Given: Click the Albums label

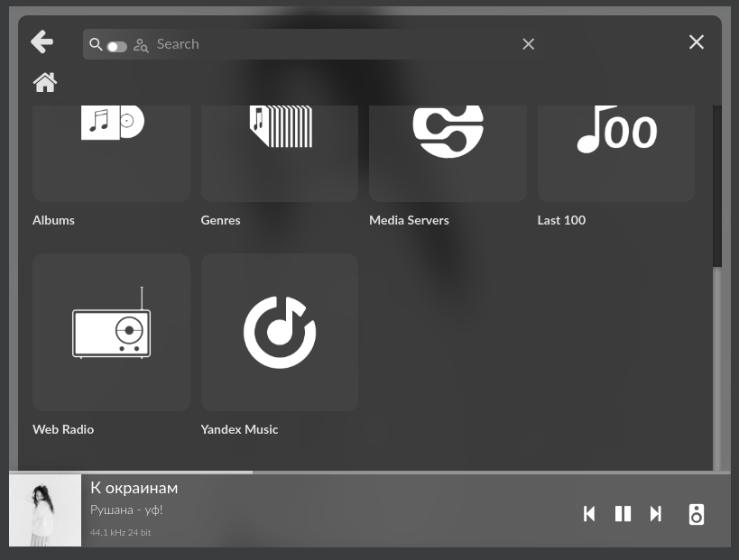Looking at the screenshot, I should pos(53,220).
